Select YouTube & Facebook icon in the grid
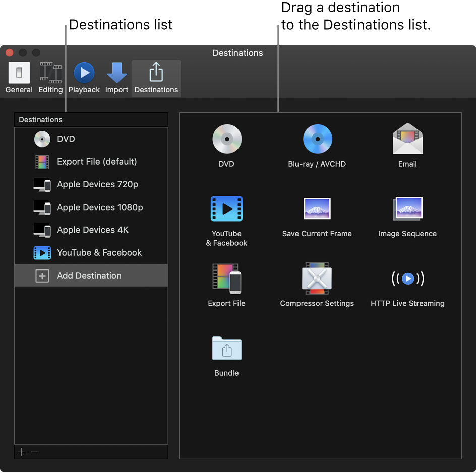 point(226,209)
